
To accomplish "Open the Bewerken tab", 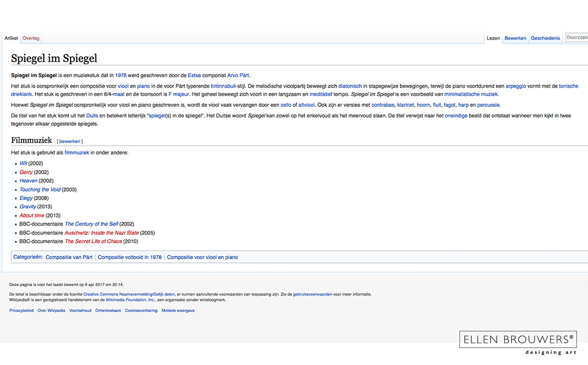I will point(515,38).
